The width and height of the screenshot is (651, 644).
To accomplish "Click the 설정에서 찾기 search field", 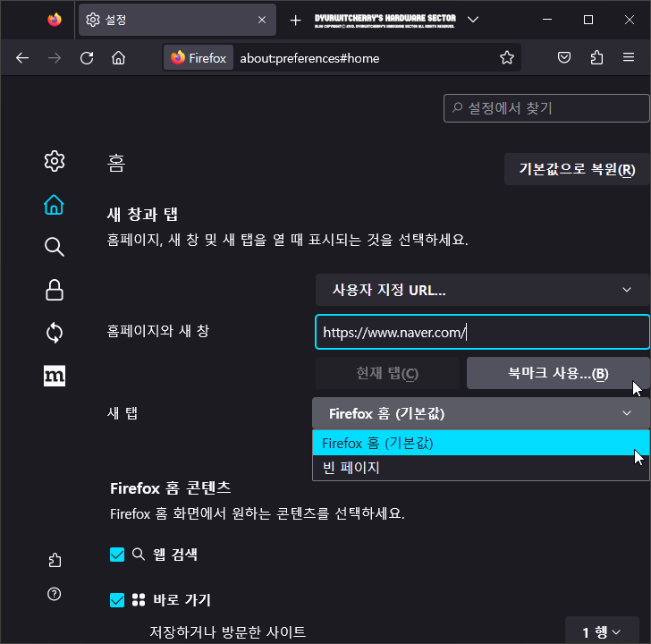I will click(x=546, y=108).
